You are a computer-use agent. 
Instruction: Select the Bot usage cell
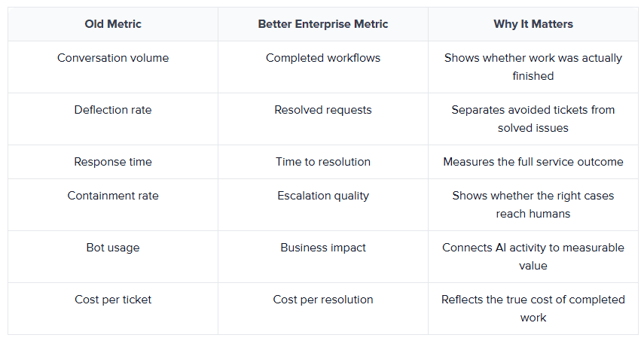pos(113,257)
